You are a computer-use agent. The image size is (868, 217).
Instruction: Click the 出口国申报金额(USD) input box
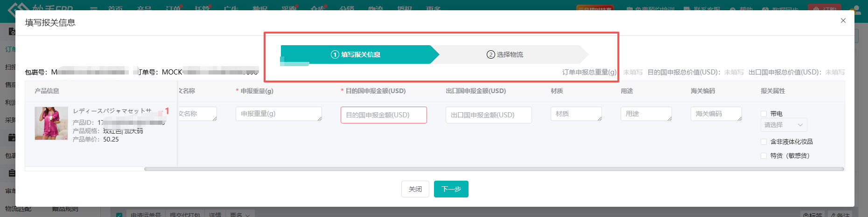[x=489, y=115]
